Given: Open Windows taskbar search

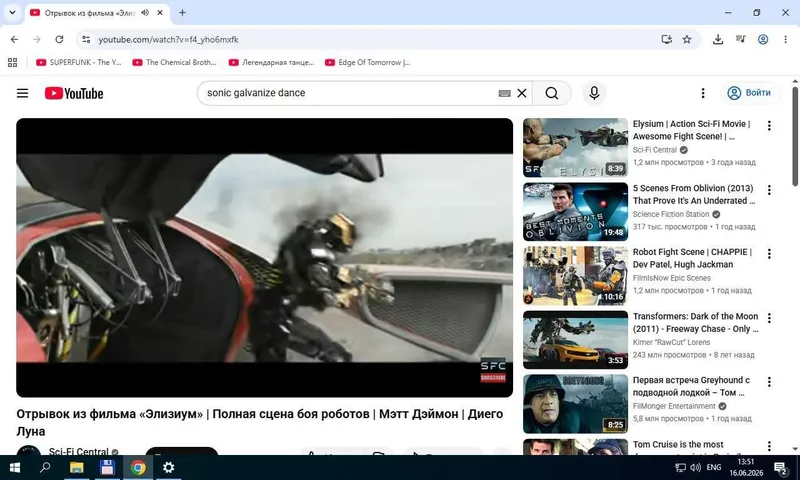Looking at the screenshot, I should coord(45,467).
